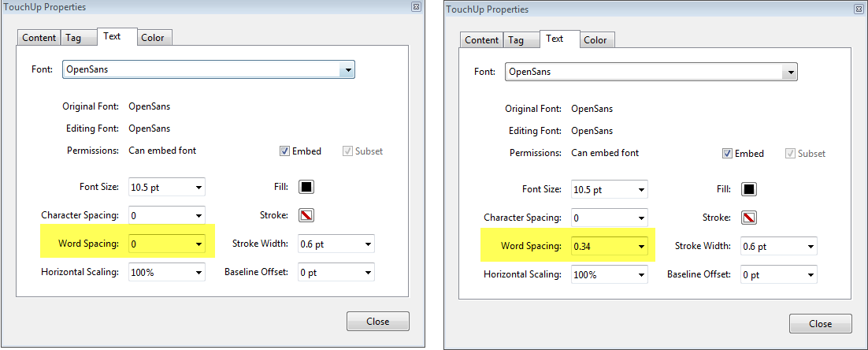The image size is (868, 350).
Task: Toggle the Embed checkbox in the left dialog
Action: tap(284, 151)
